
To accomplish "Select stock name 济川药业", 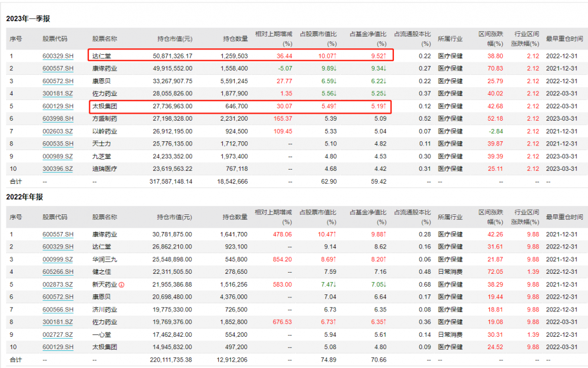I will pos(105,310).
